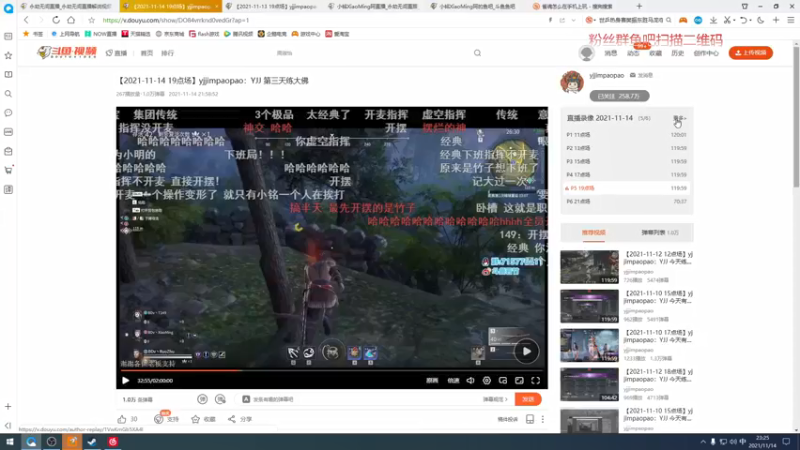Select episode P2 13点场
The image size is (800, 450).
(627, 148)
